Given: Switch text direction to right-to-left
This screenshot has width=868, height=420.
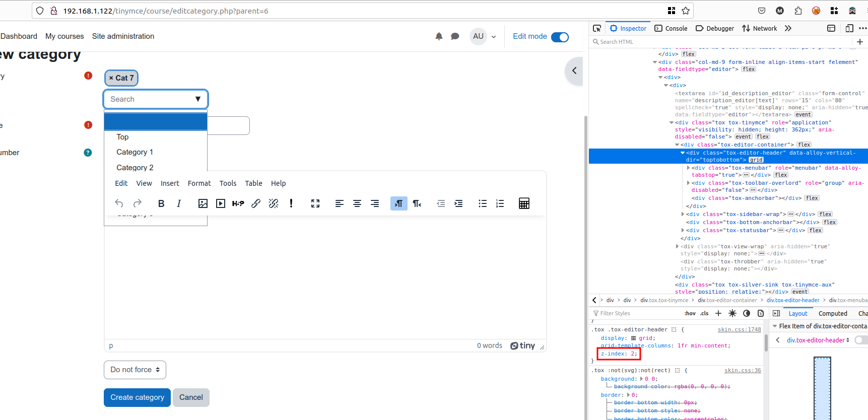Looking at the screenshot, I should [417, 203].
